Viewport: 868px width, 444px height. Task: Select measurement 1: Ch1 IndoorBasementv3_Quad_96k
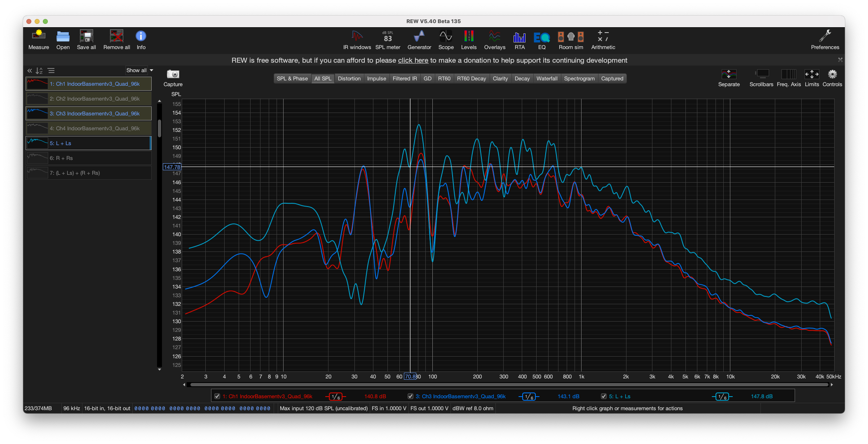(x=89, y=84)
